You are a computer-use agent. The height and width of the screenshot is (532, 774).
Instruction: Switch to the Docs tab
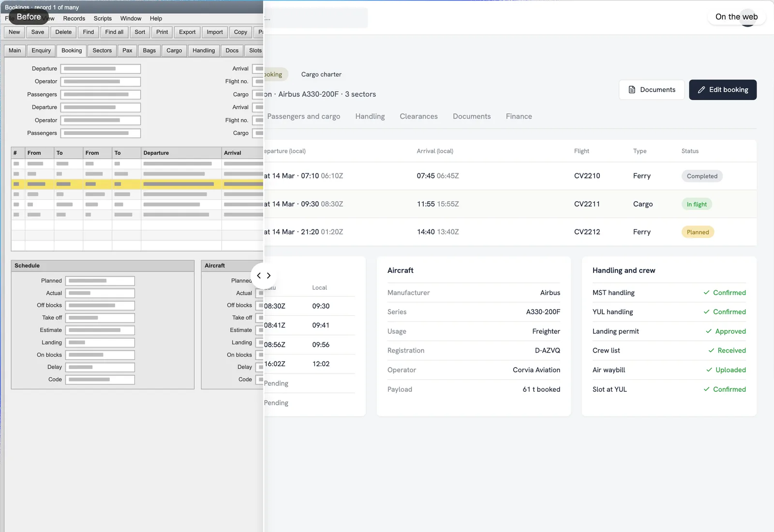tap(232, 51)
